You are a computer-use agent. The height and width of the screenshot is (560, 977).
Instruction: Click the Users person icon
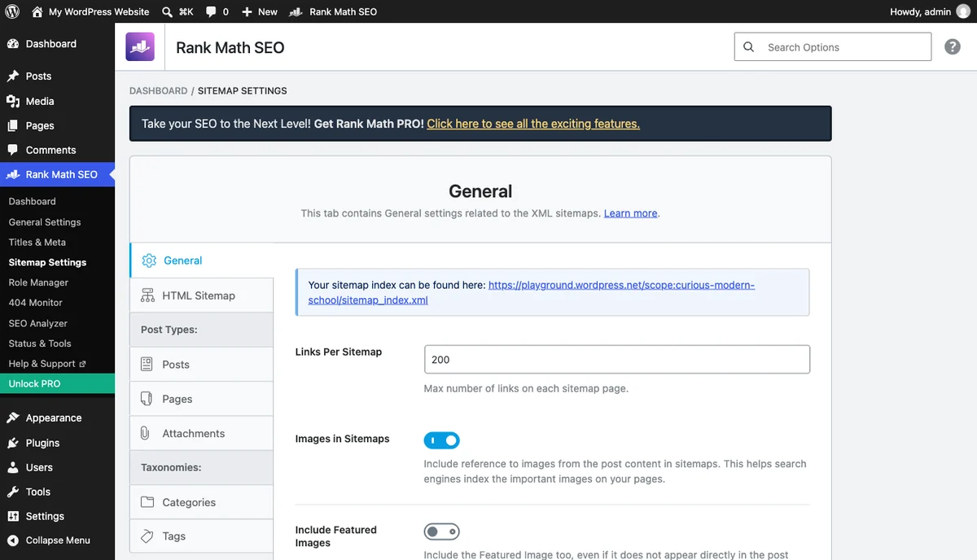point(13,467)
